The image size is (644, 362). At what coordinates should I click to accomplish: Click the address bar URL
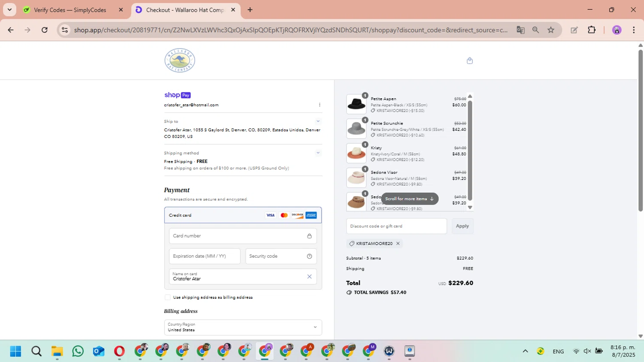click(291, 30)
